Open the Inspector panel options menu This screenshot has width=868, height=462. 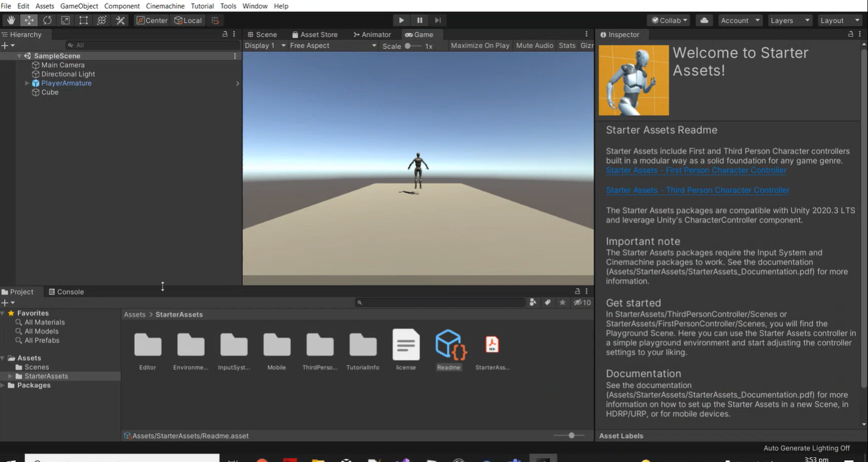pyautogui.click(x=860, y=34)
